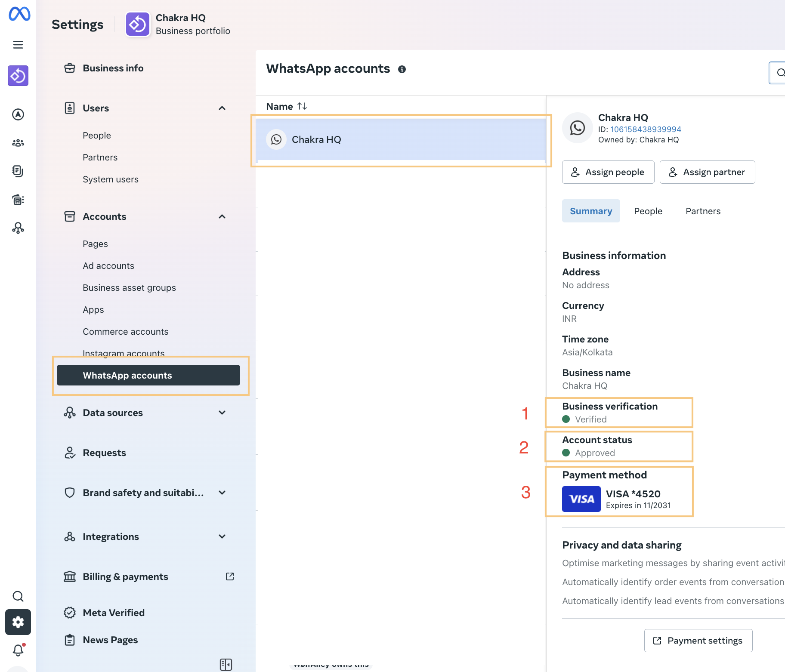Open Requests in sidebar

(104, 453)
